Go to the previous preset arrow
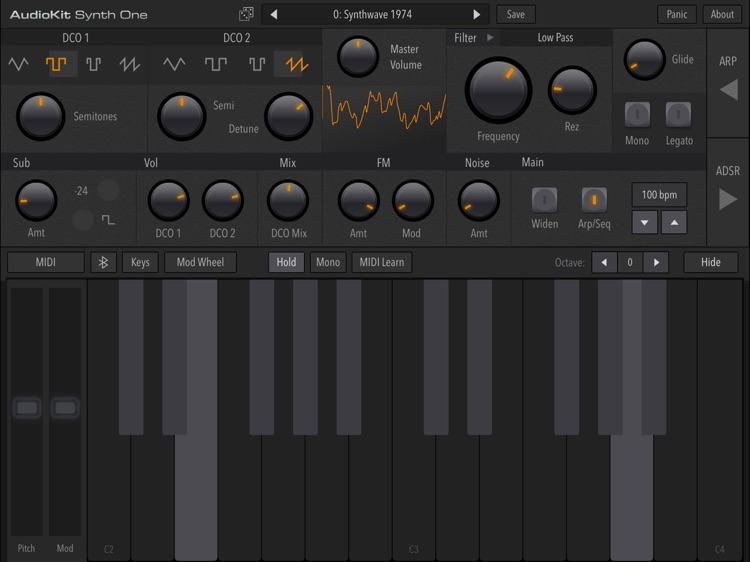 274,14
